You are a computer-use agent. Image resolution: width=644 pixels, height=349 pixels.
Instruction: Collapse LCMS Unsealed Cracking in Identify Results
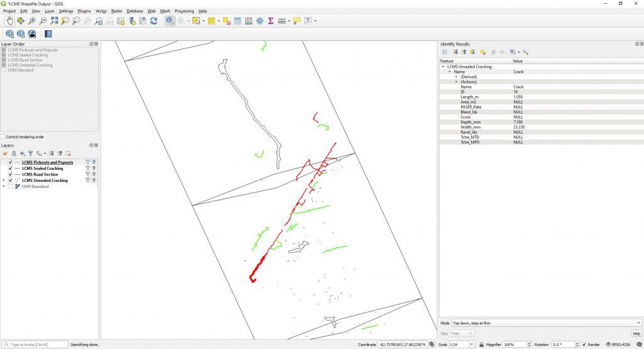443,67
